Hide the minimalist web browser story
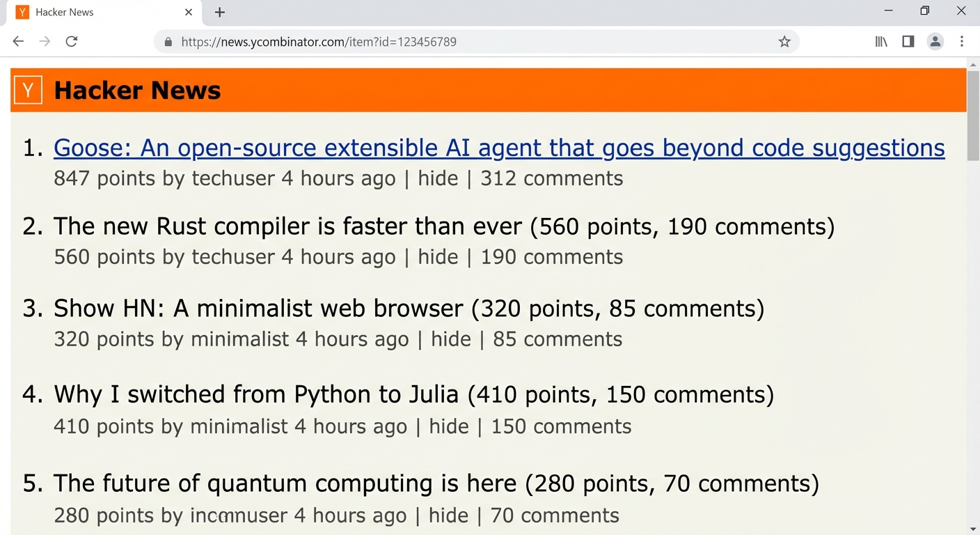980x535 pixels. point(450,339)
